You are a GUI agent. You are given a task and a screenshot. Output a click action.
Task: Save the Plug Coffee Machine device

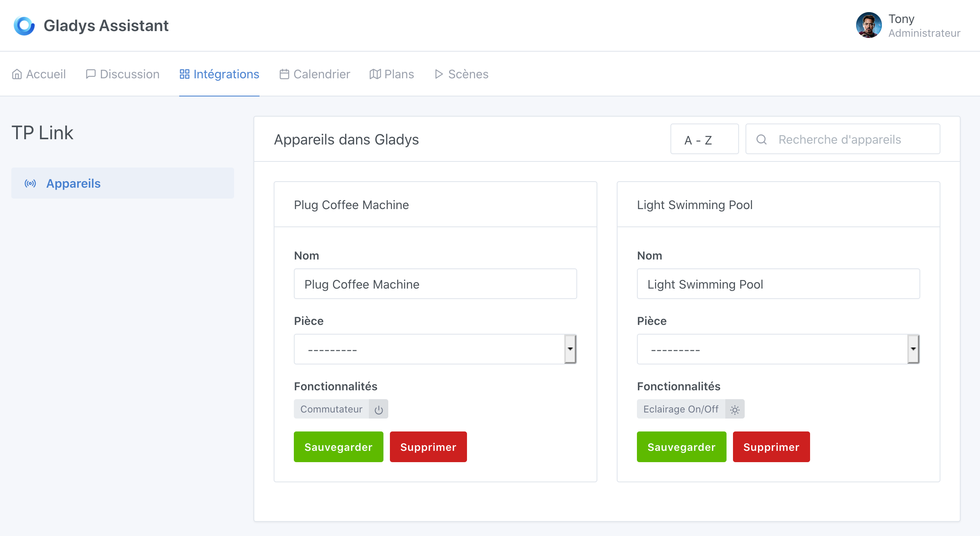pyautogui.click(x=338, y=447)
